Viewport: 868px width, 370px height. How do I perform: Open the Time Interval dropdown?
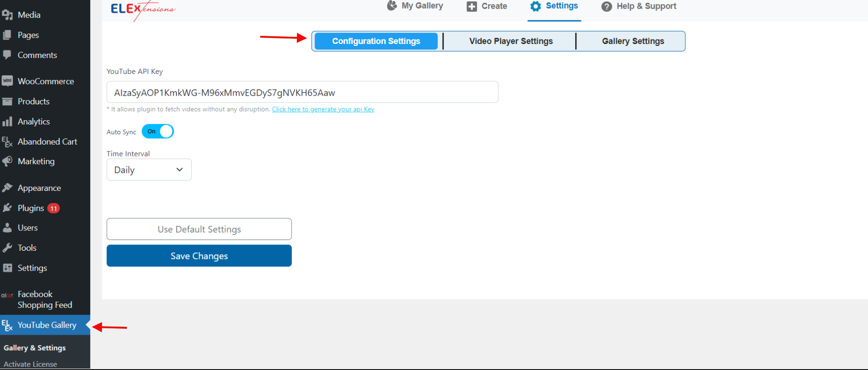click(149, 170)
